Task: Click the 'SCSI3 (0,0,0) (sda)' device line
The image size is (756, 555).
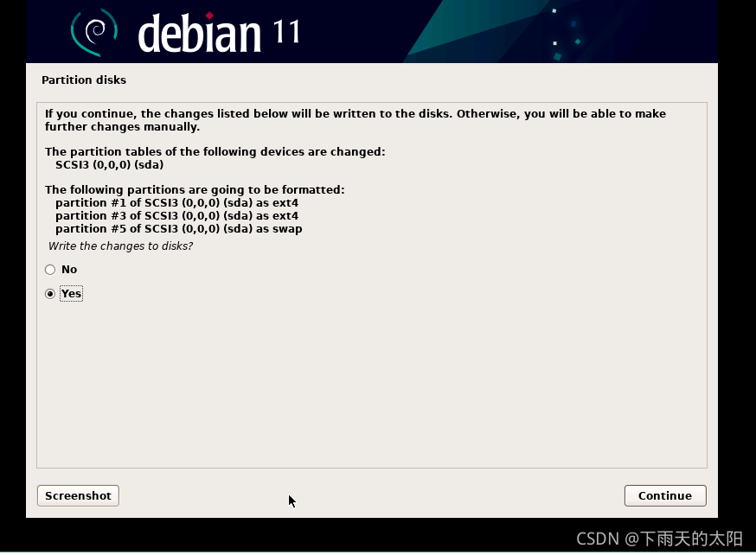Action: click(110, 165)
